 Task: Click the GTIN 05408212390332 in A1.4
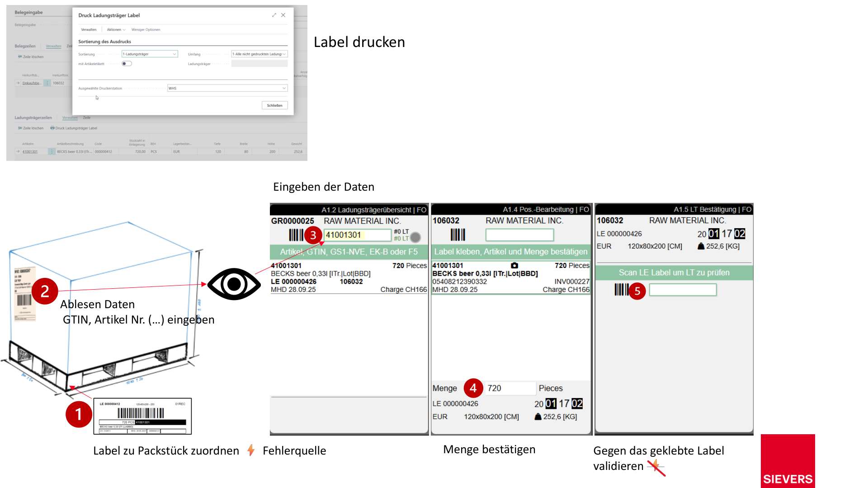(x=459, y=282)
